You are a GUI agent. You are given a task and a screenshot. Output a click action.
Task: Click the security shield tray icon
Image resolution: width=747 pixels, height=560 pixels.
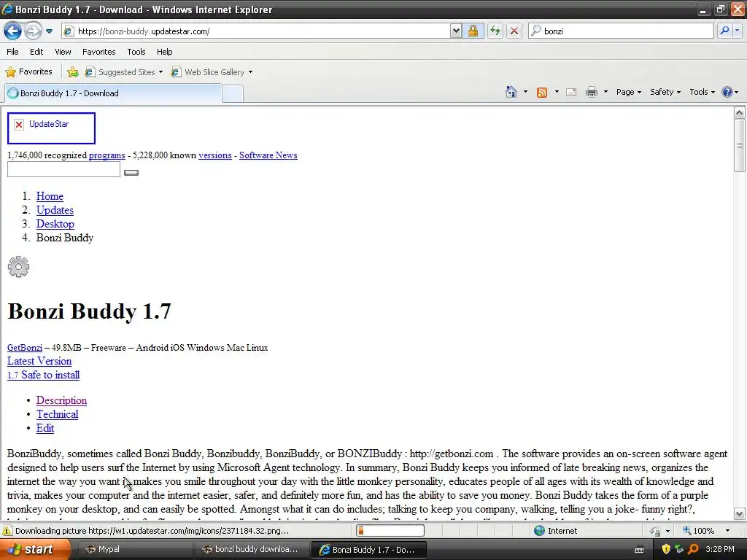point(666,549)
